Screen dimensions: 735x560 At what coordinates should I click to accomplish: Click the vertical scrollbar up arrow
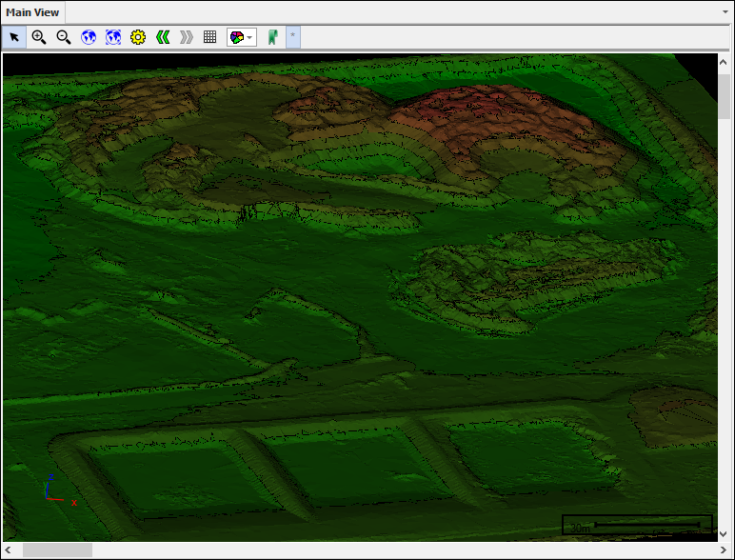pos(725,61)
